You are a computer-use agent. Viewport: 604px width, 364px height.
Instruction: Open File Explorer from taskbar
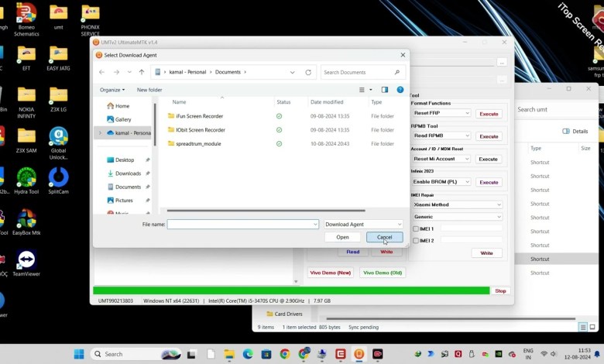(x=228, y=354)
